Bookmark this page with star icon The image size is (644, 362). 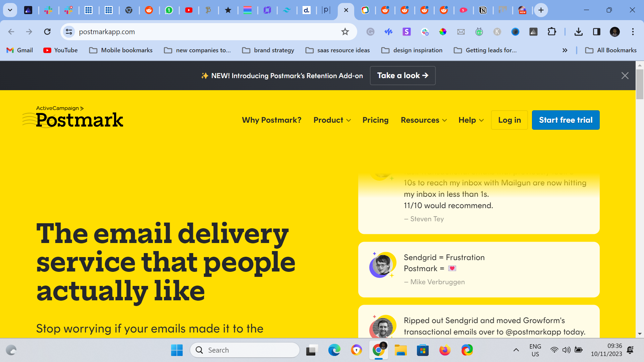click(345, 32)
